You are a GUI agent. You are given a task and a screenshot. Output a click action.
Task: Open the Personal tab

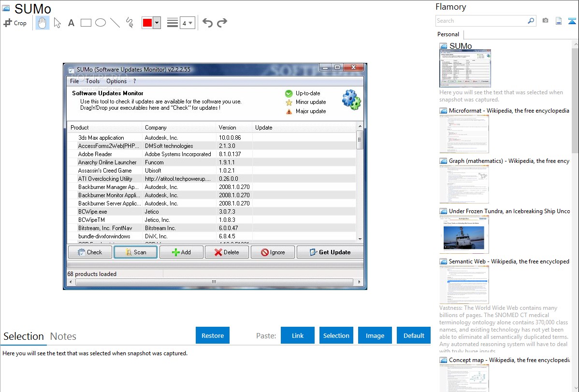click(x=448, y=34)
